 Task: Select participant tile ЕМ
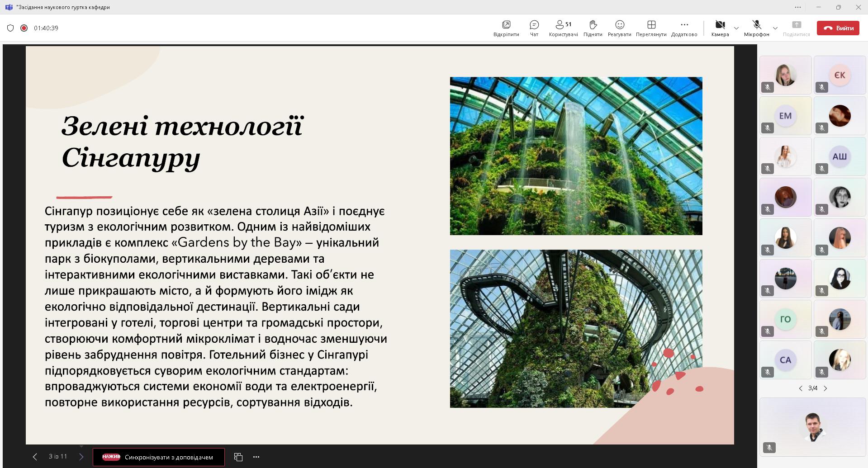pyautogui.click(x=786, y=116)
